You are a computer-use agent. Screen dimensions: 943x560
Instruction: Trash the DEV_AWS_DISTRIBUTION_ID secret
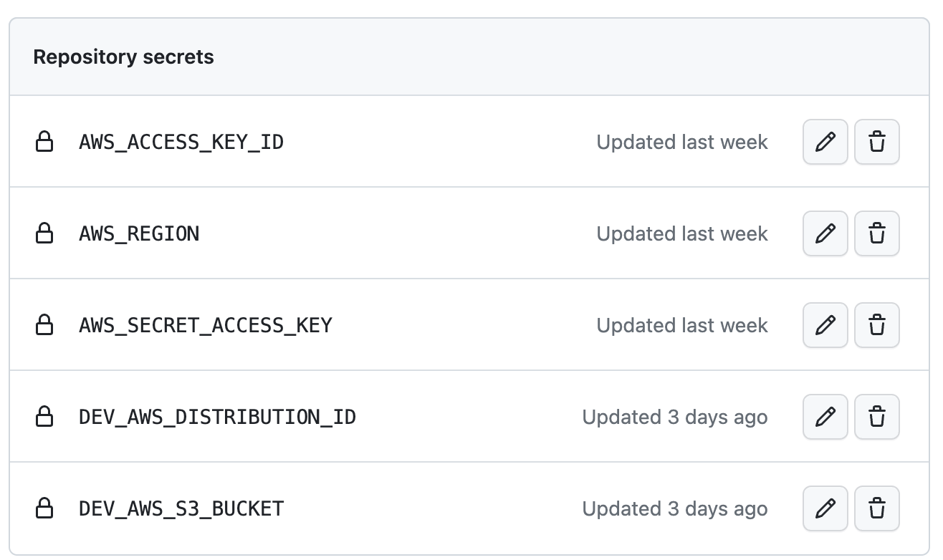[877, 417]
